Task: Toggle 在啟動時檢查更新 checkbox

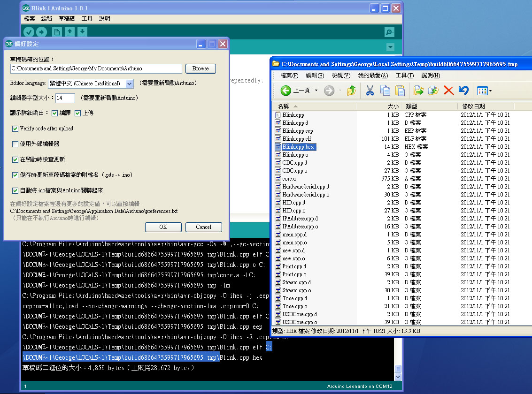Action: click(15, 159)
